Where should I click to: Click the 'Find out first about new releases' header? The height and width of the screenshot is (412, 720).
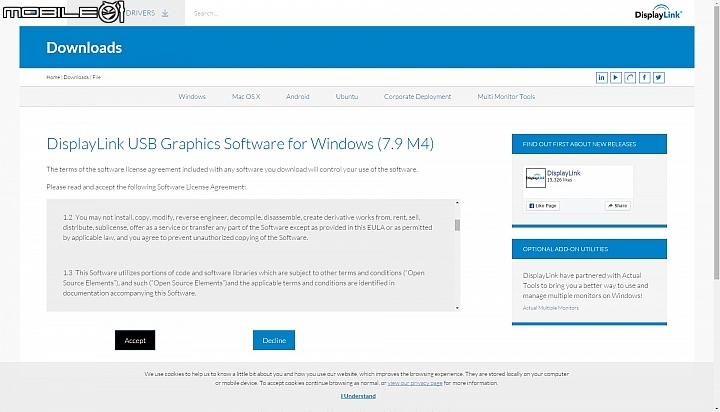pyautogui.click(x=589, y=144)
